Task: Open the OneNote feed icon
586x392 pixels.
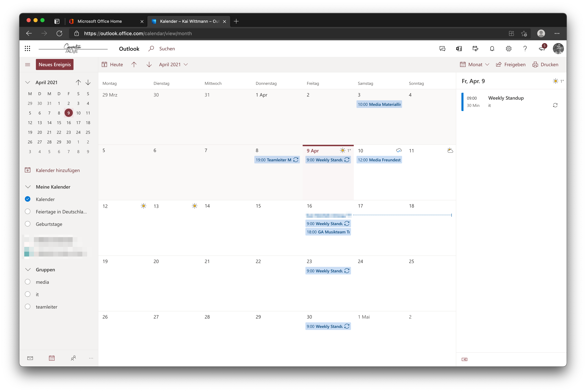Action: pyautogui.click(x=459, y=48)
